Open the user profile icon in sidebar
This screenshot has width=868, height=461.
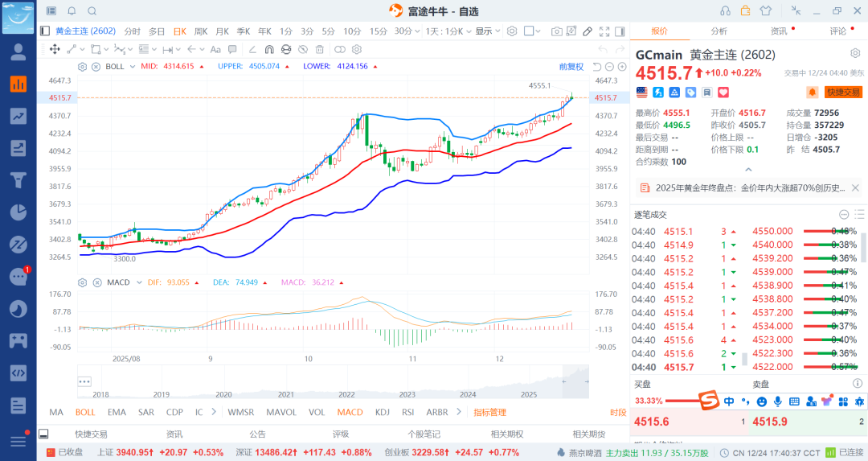pyautogui.click(x=18, y=51)
